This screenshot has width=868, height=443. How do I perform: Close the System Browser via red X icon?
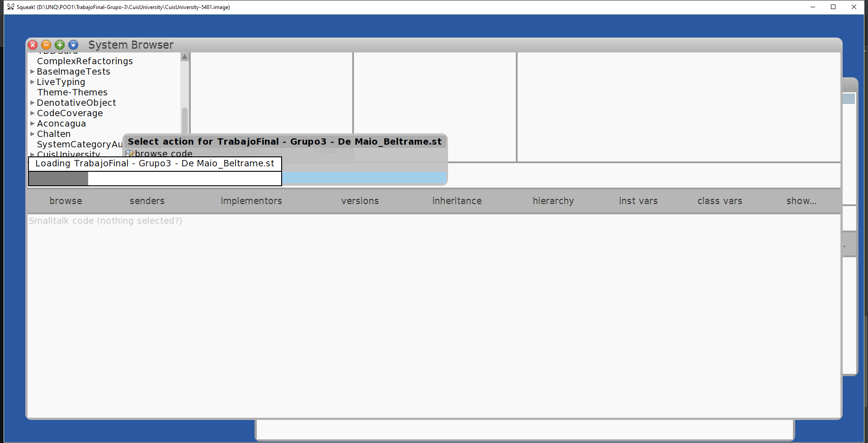pyautogui.click(x=33, y=45)
